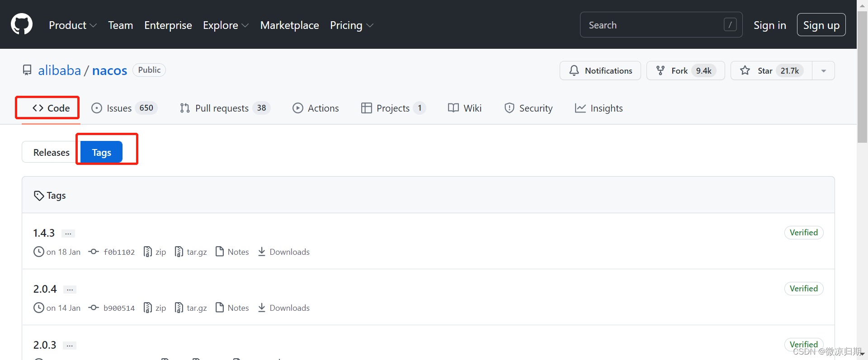The width and height of the screenshot is (868, 360).
Task: Download tar.gz archive for tag 1.4.3
Action: click(191, 252)
